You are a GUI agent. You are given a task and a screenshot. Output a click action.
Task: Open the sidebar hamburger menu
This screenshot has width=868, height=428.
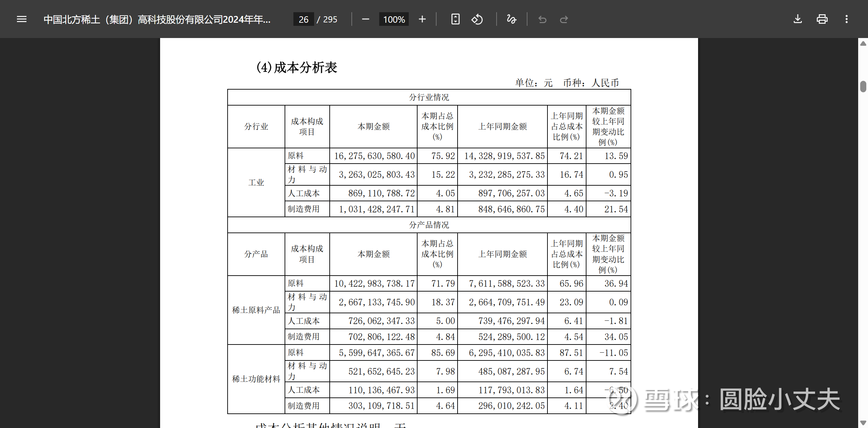point(22,19)
